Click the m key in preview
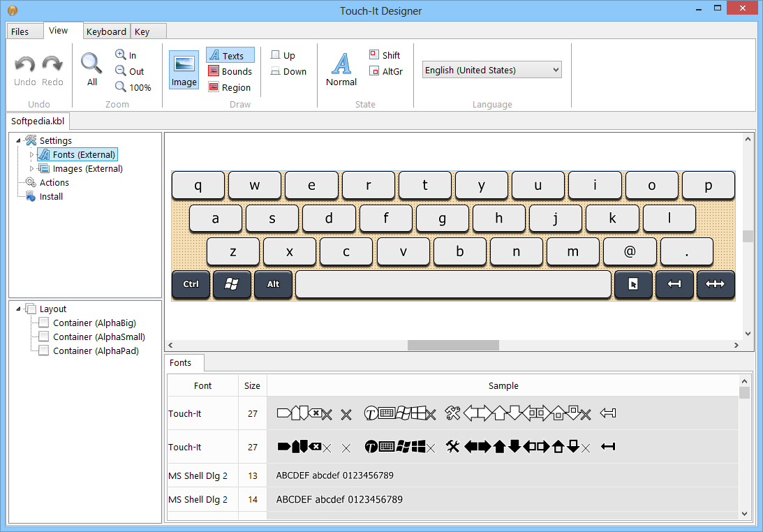763x532 pixels. click(x=572, y=251)
